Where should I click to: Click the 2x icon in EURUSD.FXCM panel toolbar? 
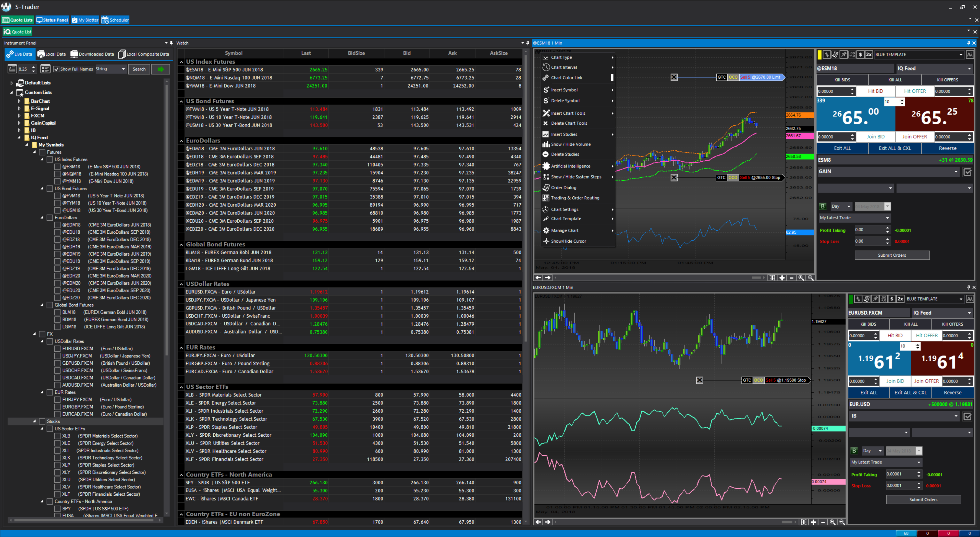(900, 299)
